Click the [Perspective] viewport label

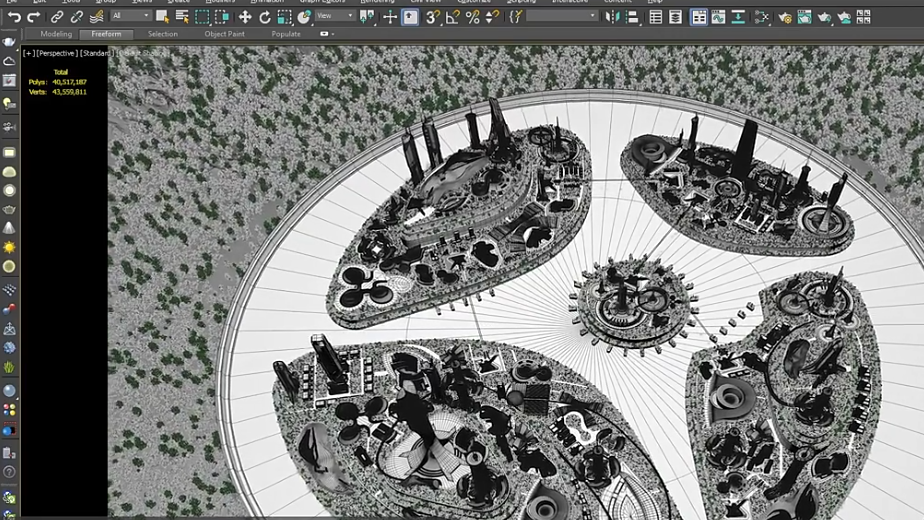click(x=57, y=53)
